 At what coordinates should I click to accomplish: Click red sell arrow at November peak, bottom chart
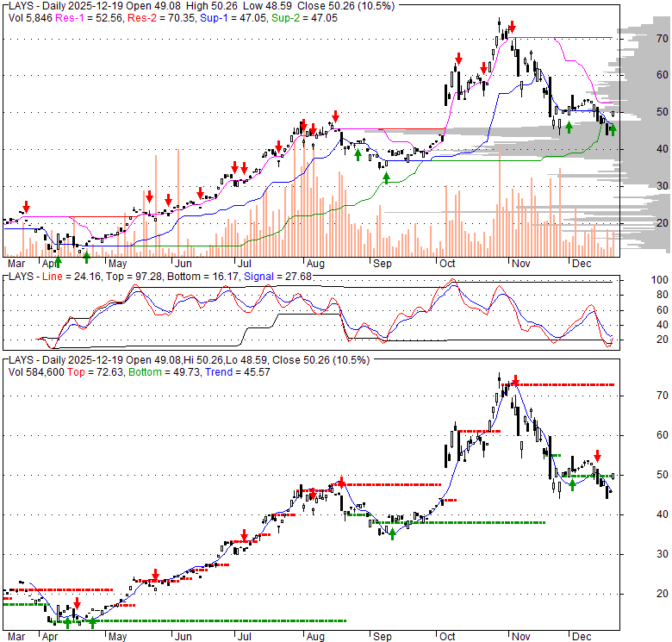tap(515, 381)
